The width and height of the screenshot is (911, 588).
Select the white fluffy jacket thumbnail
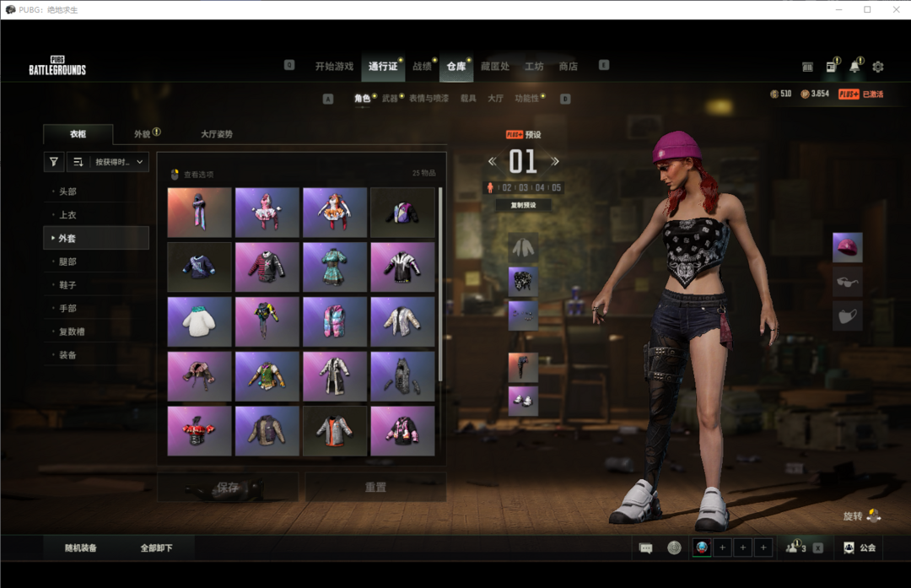click(x=200, y=321)
